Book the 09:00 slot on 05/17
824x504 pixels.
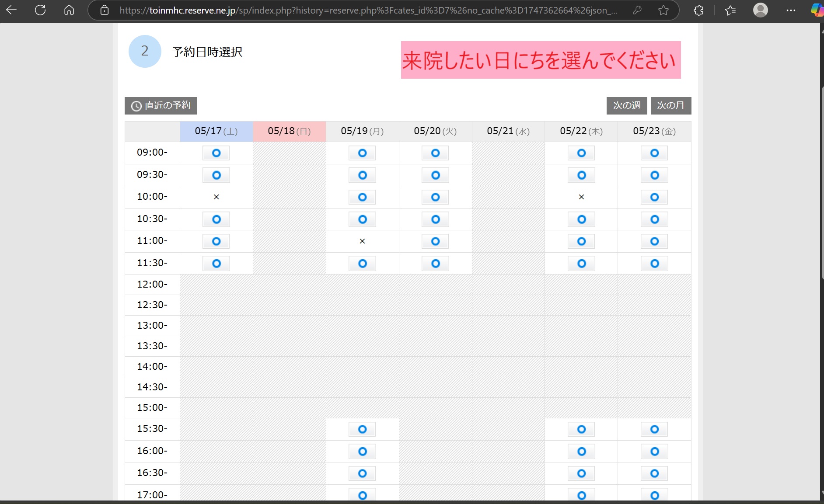pyautogui.click(x=216, y=153)
